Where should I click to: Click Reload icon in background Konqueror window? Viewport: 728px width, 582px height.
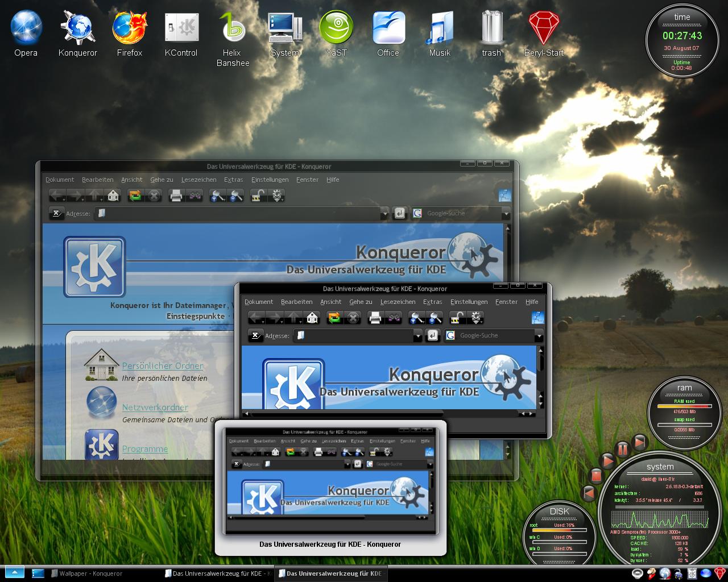(x=135, y=196)
